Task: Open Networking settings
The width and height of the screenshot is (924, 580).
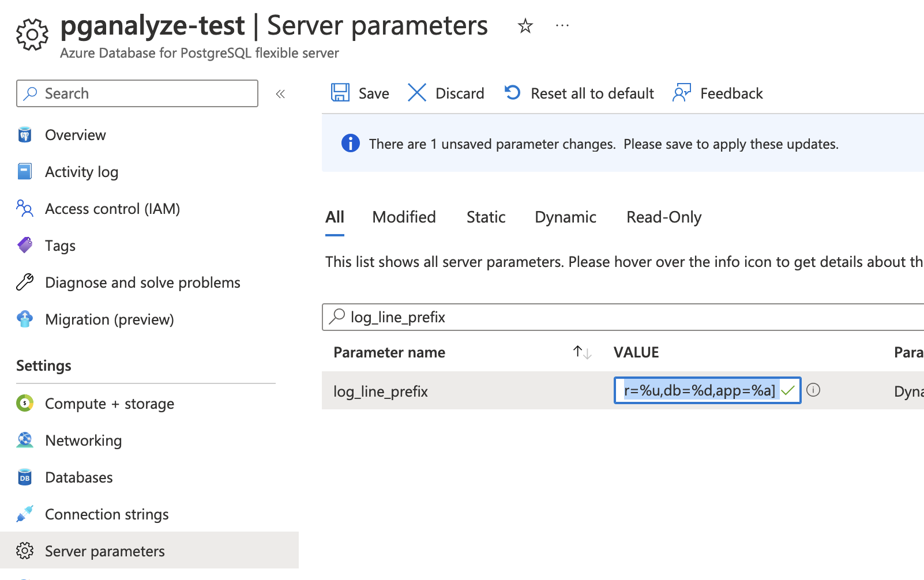Action: click(x=83, y=440)
